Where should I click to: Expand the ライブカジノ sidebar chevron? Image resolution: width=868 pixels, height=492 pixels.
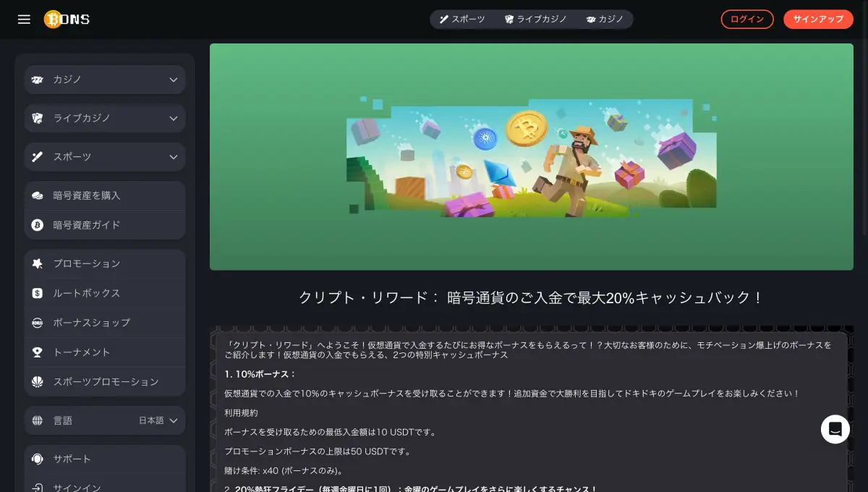[x=174, y=118]
